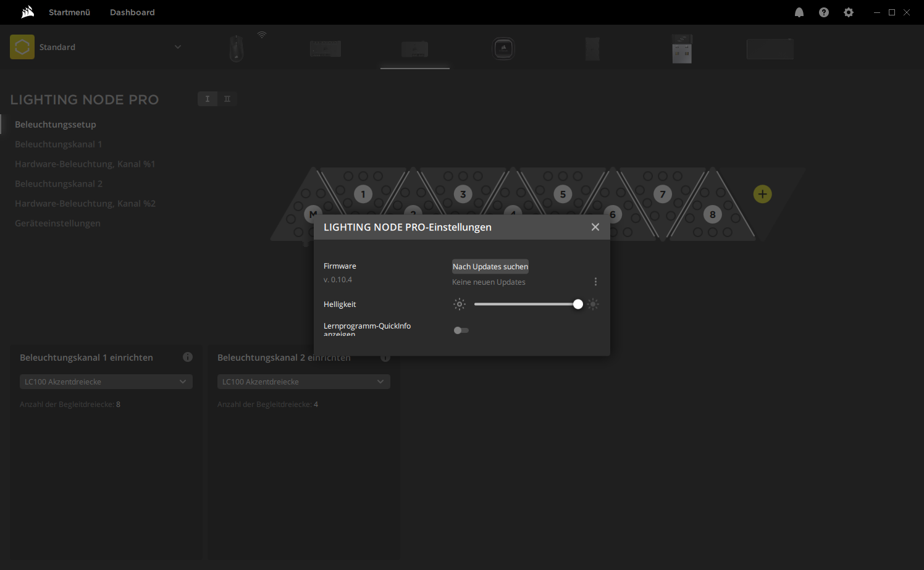Minimize the iCUE window
The height and width of the screenshot is (570, 924).
pyautogui.click(x=877, y=12)
